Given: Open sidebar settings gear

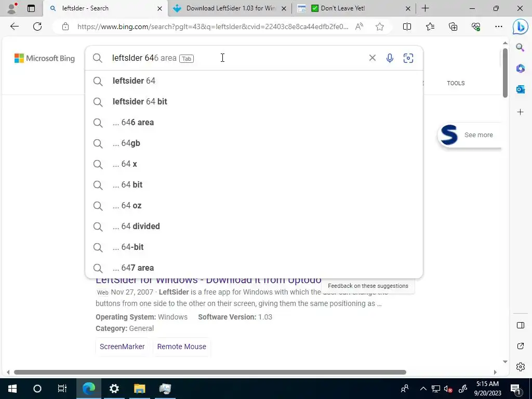Looking at the screenshot, I should pyautogui.click(x=520, y=367).
